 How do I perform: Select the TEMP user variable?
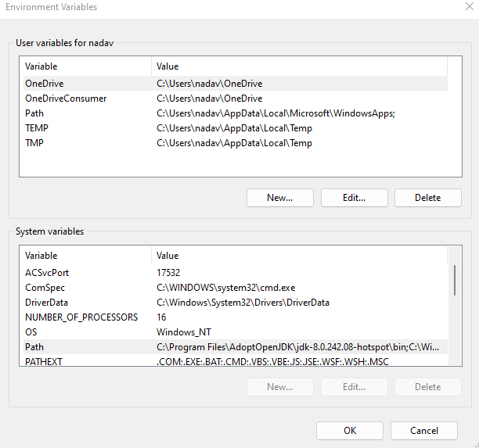pyautogui.click(x=236, y=128)
